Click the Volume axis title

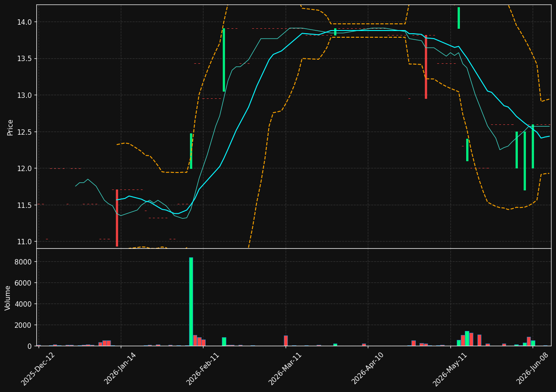tap(8, 298)
